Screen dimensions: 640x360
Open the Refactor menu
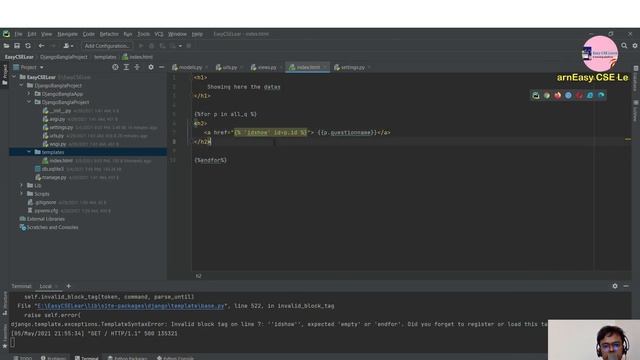click(x=109, y=34)
